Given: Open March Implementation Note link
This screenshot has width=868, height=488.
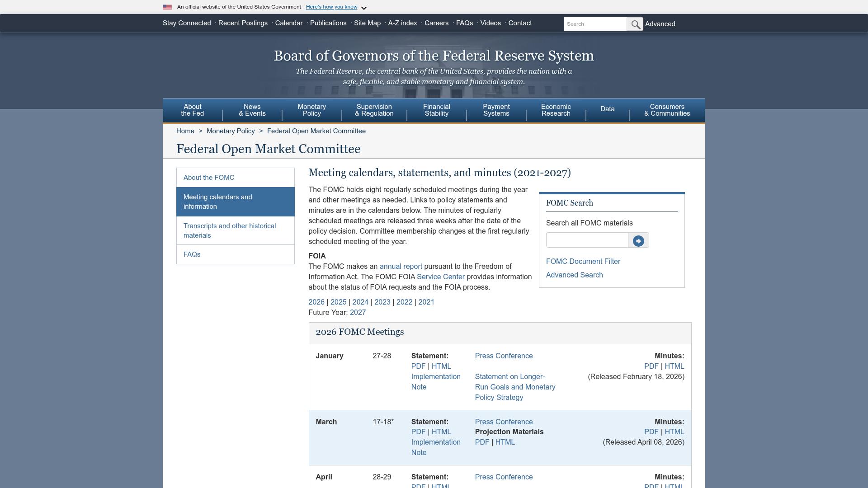Looking at the screenshot, I should tap(436, 447).
